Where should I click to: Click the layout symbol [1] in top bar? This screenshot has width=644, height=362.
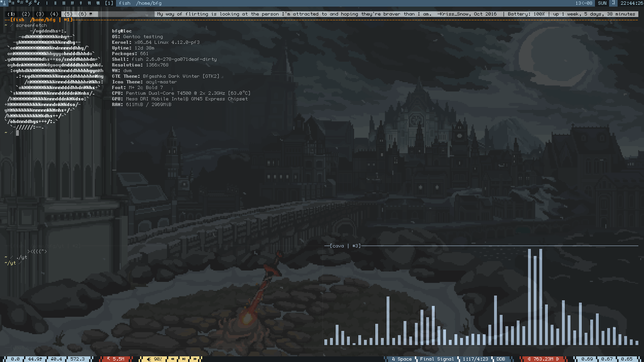(109, 3)
